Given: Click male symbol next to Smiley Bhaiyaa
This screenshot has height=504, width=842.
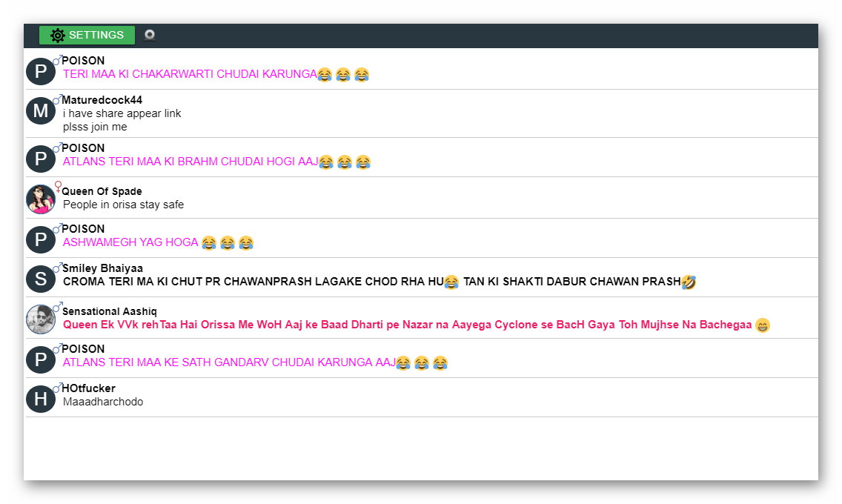Looking at the screenshot, I should 57,267.
